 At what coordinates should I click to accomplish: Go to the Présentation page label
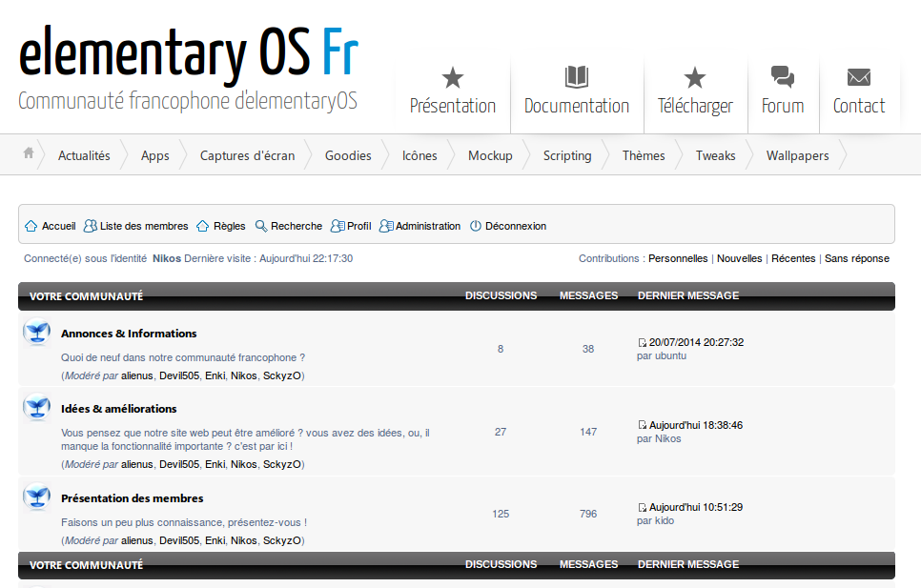pyautogui.click(x=453, y=106)
